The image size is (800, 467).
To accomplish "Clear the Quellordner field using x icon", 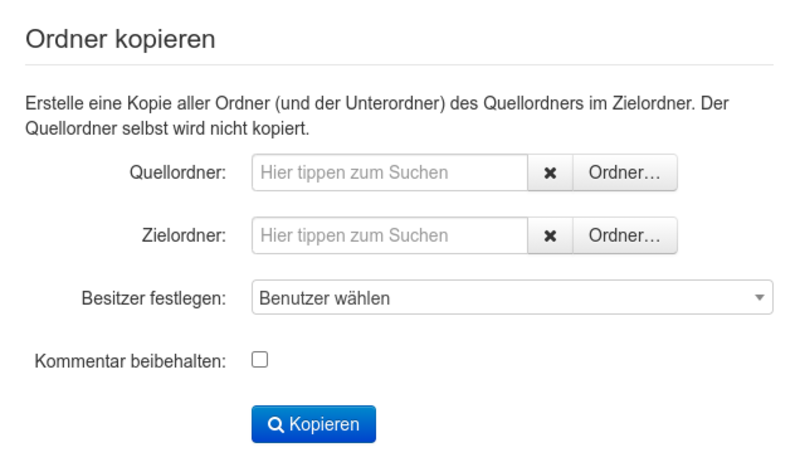I will tap(550, 173).
